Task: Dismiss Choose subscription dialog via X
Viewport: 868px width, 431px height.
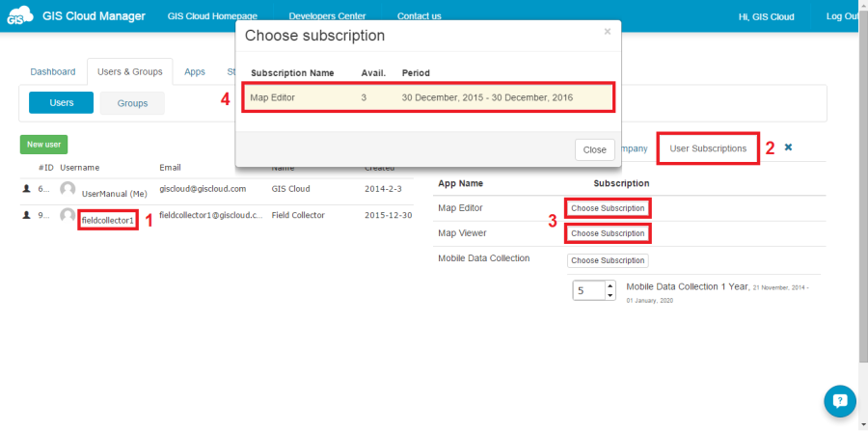Action: [608, 32]
